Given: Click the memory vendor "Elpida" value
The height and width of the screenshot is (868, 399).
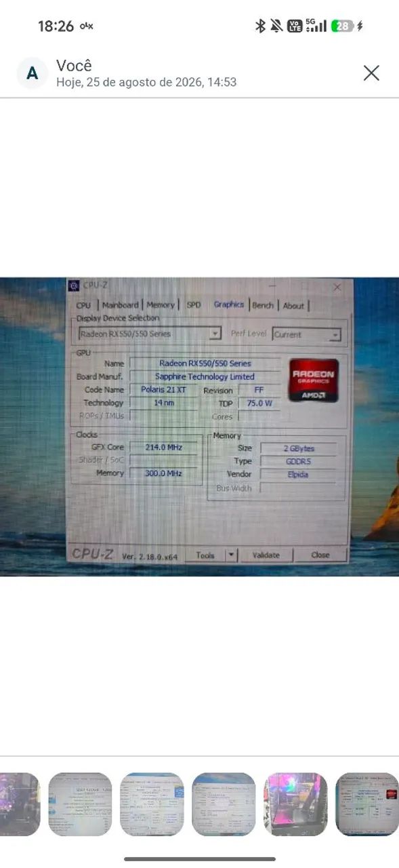Looking at the screenshot, I should [298, 475].
